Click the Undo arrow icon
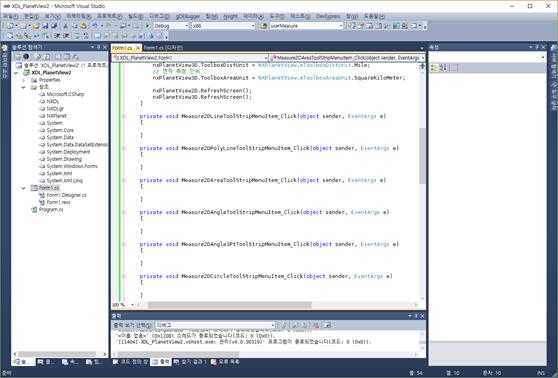 tap(95, 26)
